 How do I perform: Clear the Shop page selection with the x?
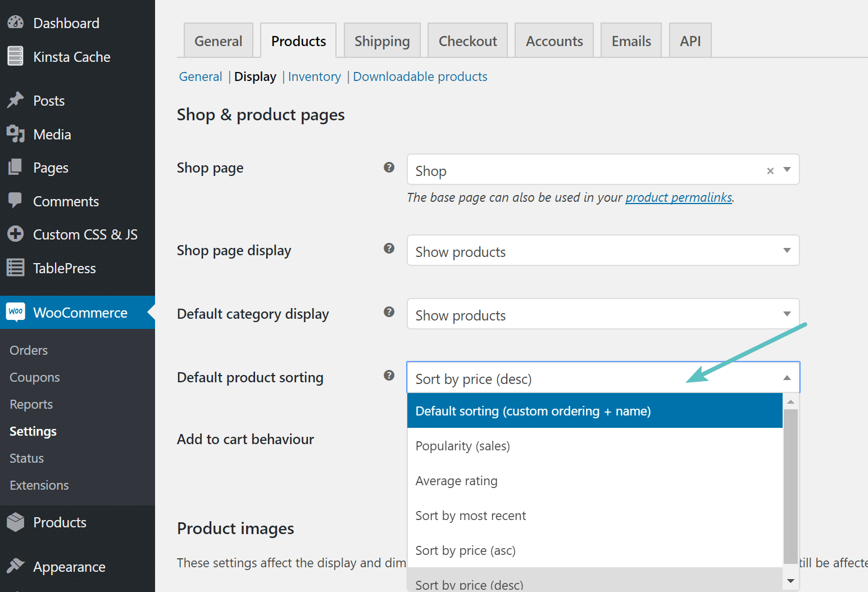(x=770, y=170)
